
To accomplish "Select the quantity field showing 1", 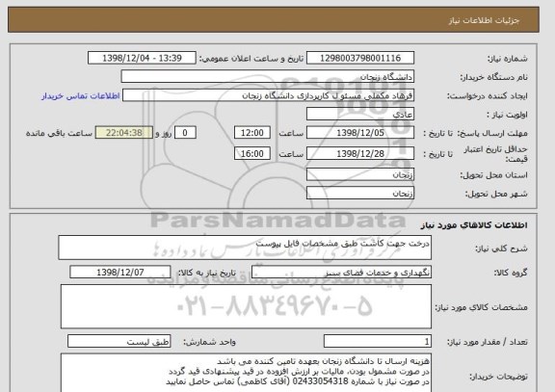I will 378,342.
